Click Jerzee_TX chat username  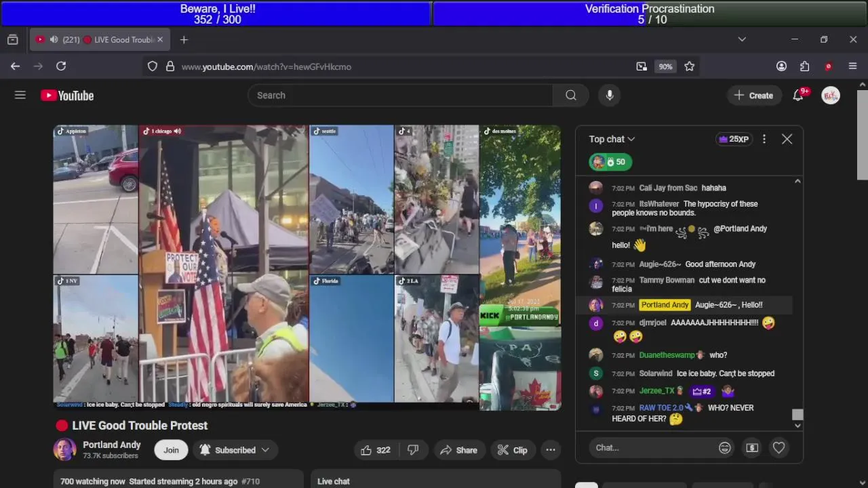click(x=656, y=391)
